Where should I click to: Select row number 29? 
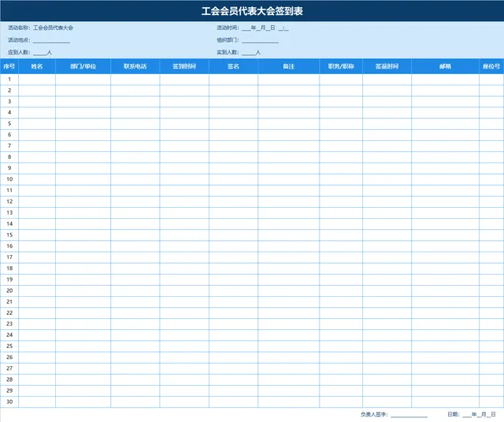[x=9, y=391]
